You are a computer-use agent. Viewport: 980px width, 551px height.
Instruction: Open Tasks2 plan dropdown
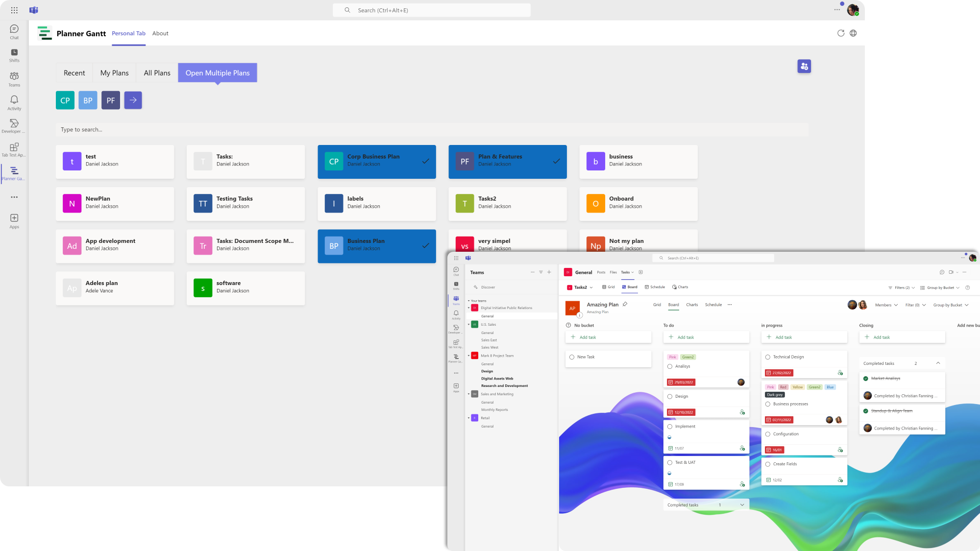(x=580, y=287)
